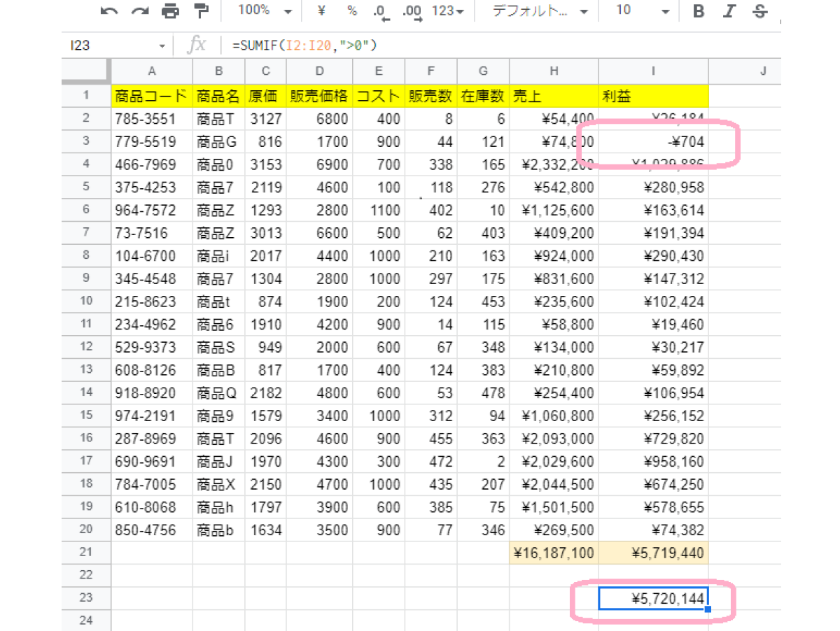
Task: Click cell containing 785-3551
Action: click(x=151, y=119)
